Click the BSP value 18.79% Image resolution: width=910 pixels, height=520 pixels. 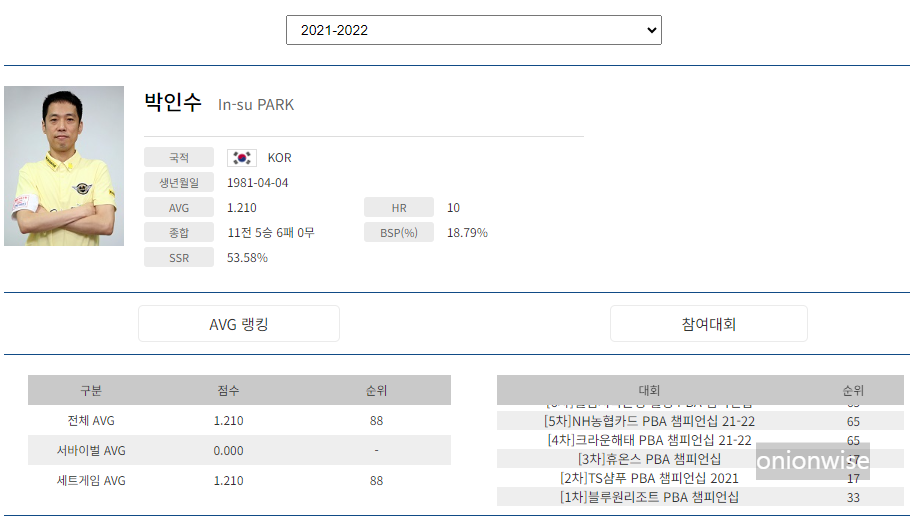[x=467, y=233]
